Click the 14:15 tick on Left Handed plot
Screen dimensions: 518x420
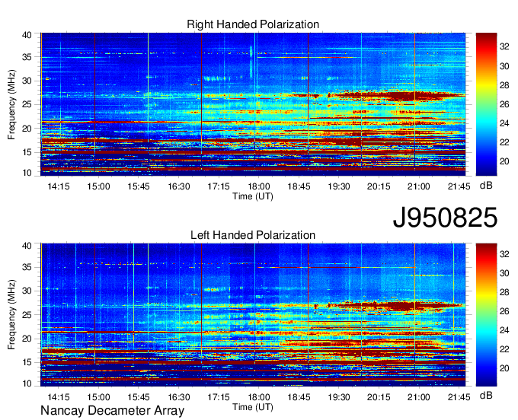59,397
